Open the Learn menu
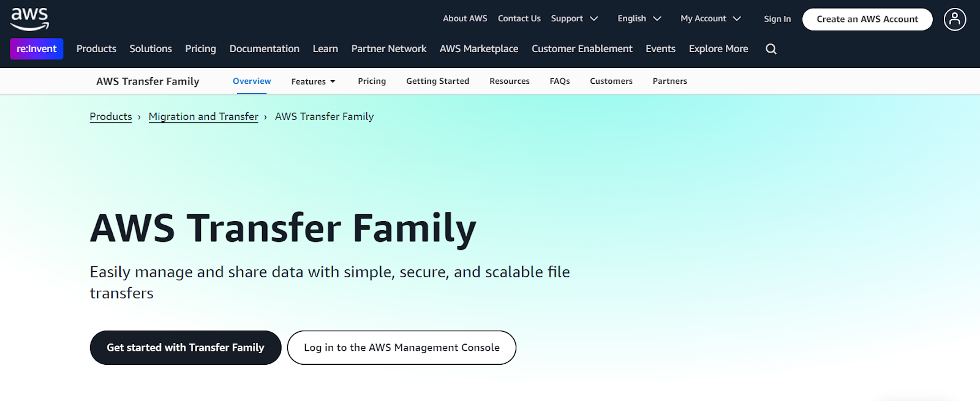The width and height of the screenshot is (980, 401). [x=325, y=48]
